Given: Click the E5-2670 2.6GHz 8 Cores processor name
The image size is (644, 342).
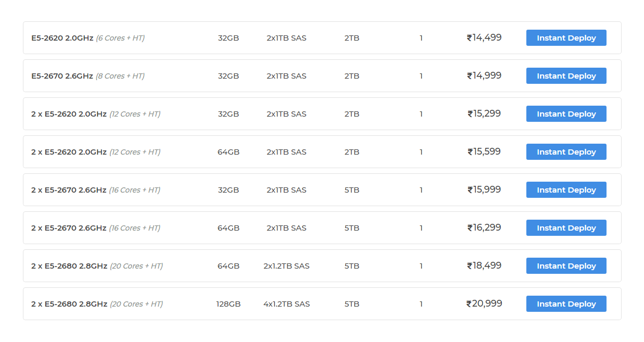Looking at the screenshot, I should (x=62, y=76).
